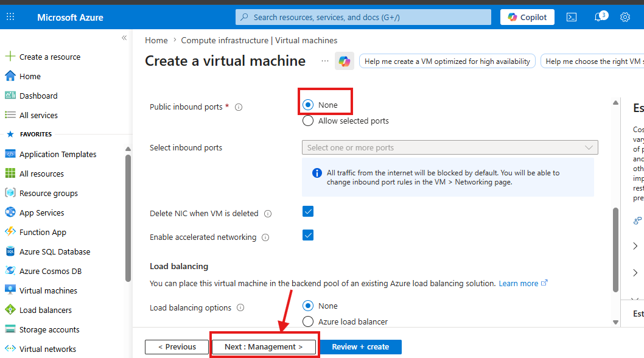Open Dashboard in the sidebar
Screen dimensions: 644x358
pos(38,96)
